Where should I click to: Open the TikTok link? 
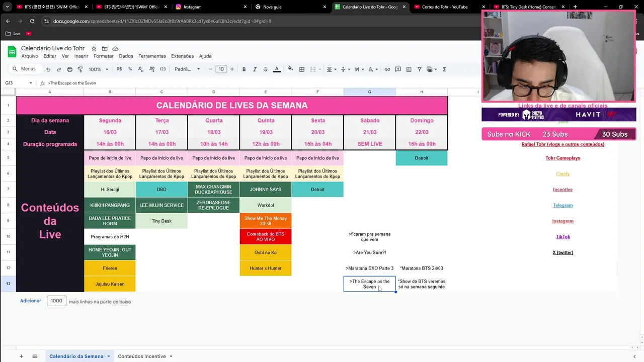coord(563,237)
